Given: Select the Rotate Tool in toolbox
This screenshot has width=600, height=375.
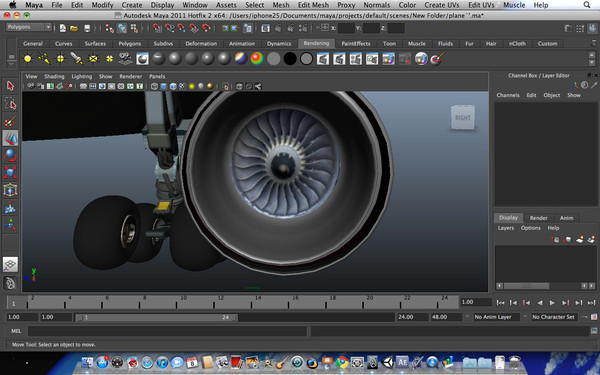Looking at the screenshot, I should (x=10, y=155).
